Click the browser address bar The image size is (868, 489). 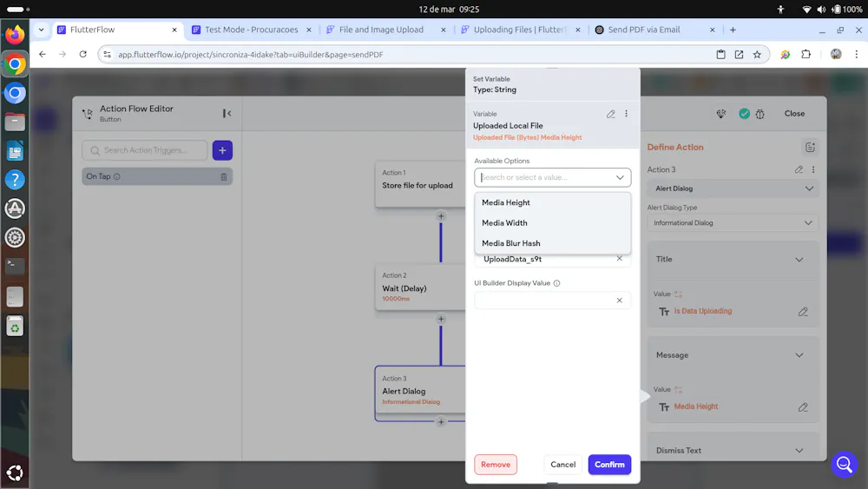click(410, 54)
